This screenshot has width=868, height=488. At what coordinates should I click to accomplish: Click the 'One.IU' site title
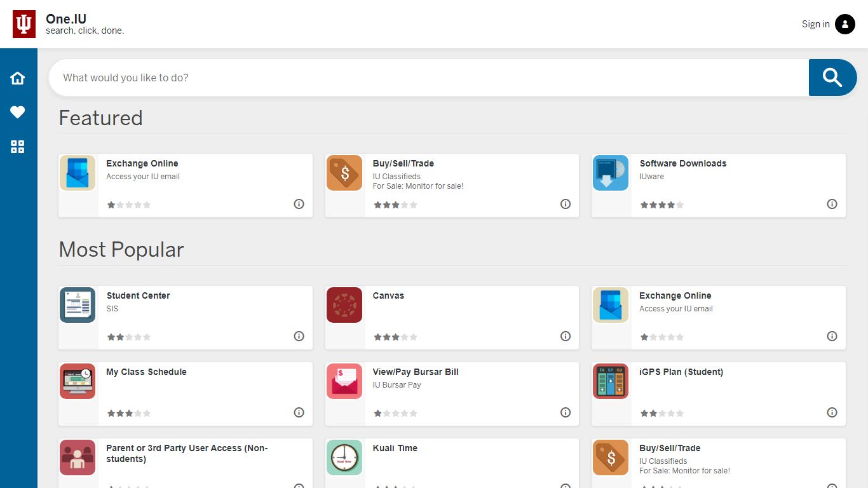click(66, 19)
